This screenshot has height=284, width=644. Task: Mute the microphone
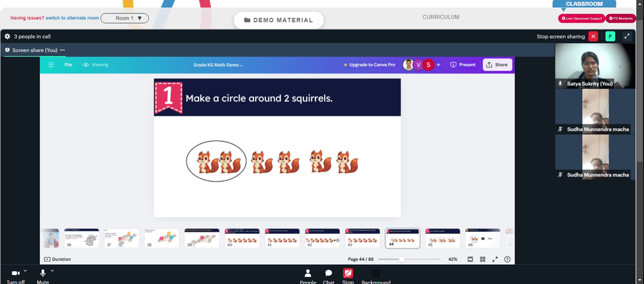[43, 276]
